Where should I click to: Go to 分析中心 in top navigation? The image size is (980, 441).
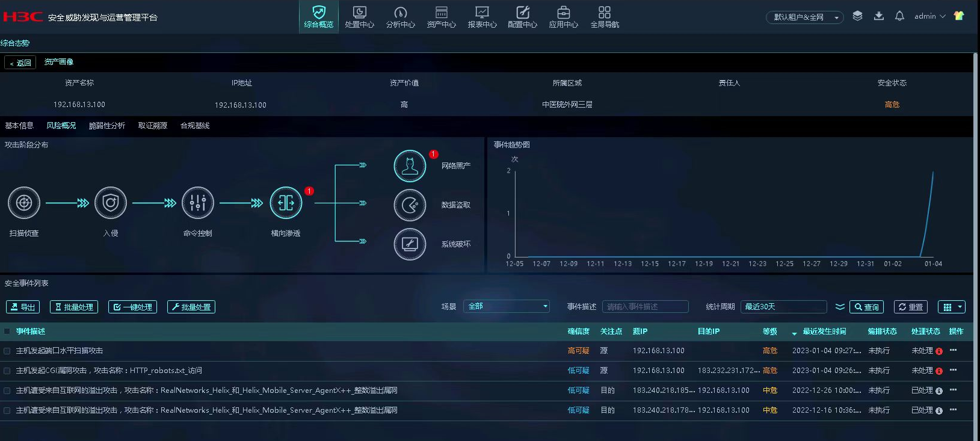[x=401, y=17]
